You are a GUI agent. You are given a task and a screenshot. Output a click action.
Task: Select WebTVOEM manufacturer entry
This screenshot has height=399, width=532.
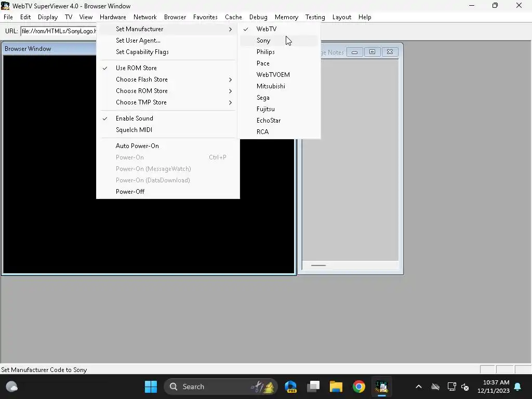coord(279,75)
